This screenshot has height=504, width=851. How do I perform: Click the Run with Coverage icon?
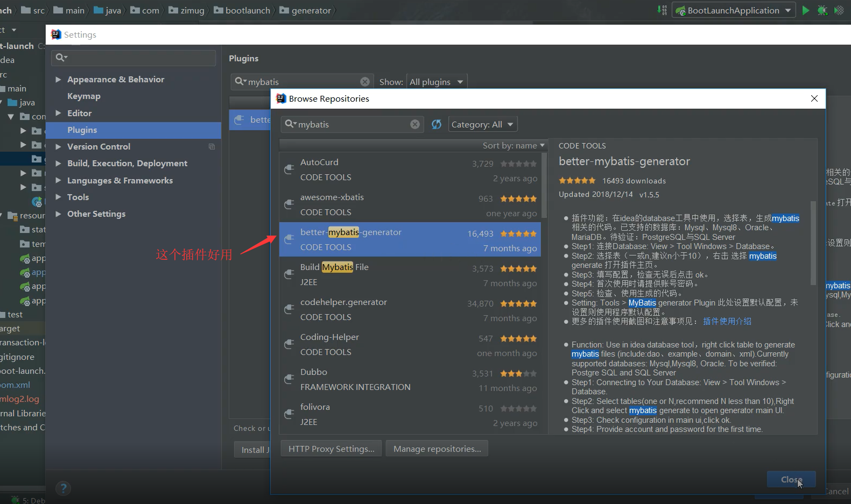coord(839,10)
